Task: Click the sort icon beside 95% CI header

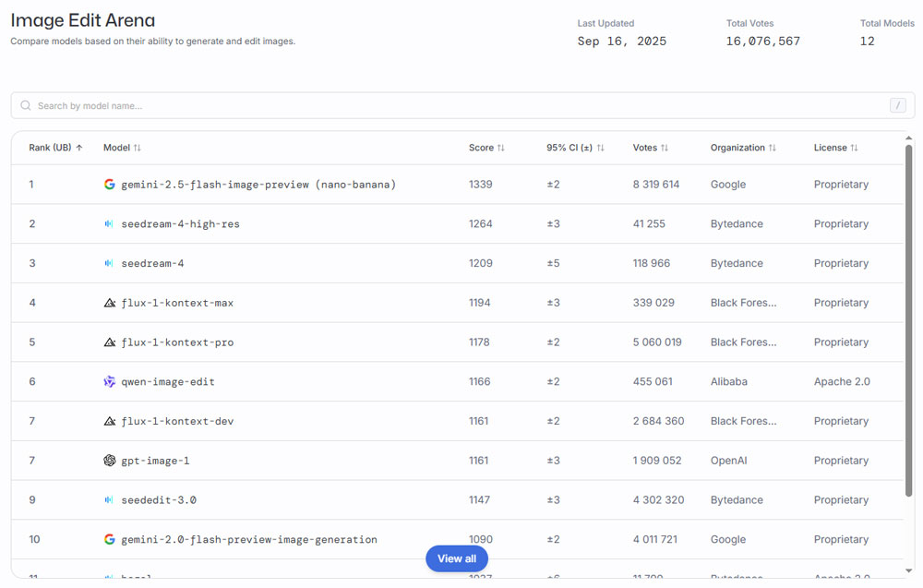Action: click(x=601, y=148)
